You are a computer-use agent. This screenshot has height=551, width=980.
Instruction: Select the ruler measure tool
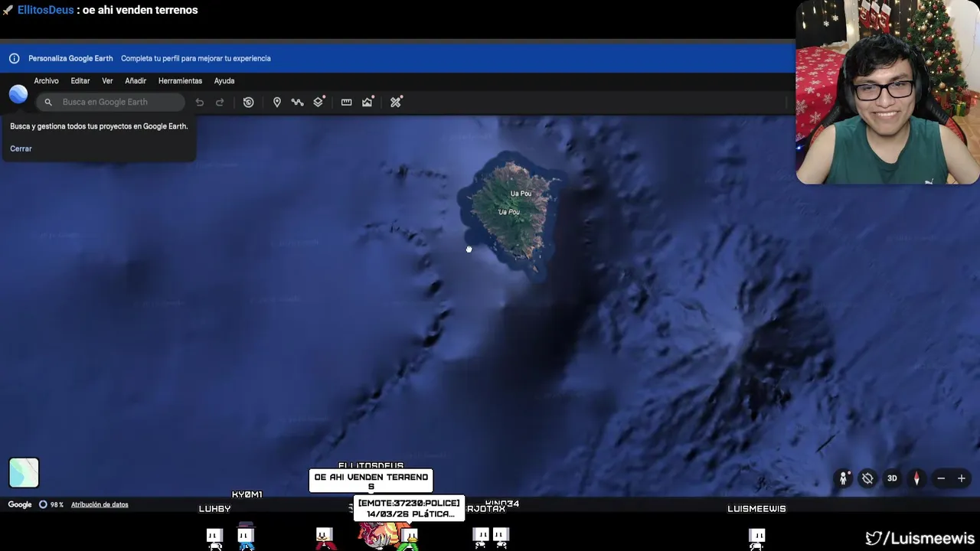point(346,102)
